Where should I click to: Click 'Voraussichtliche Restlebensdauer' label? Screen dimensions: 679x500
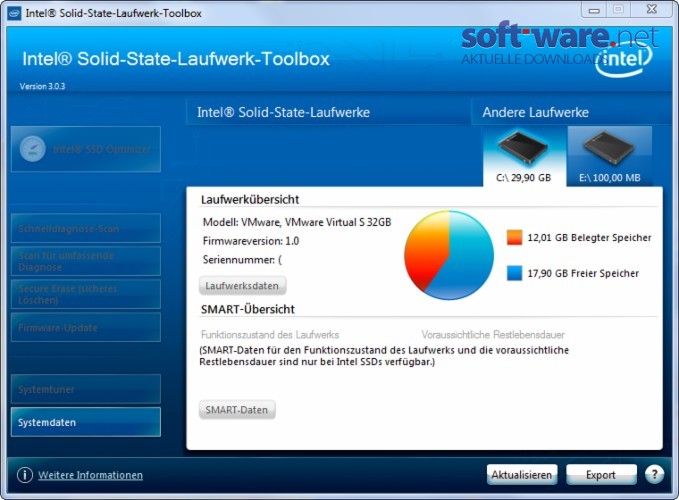point(493,335)
